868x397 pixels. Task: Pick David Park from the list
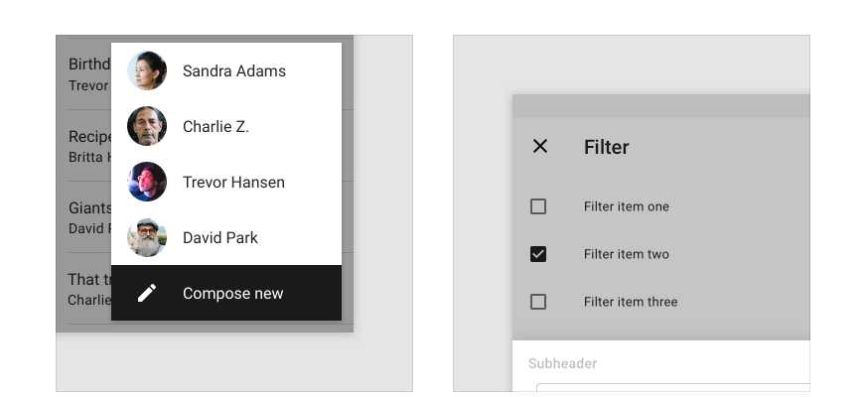coord(226,237)
